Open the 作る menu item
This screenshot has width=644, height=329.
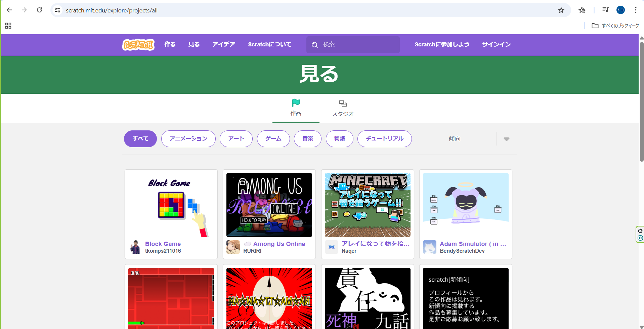click(x=170, y=44)
